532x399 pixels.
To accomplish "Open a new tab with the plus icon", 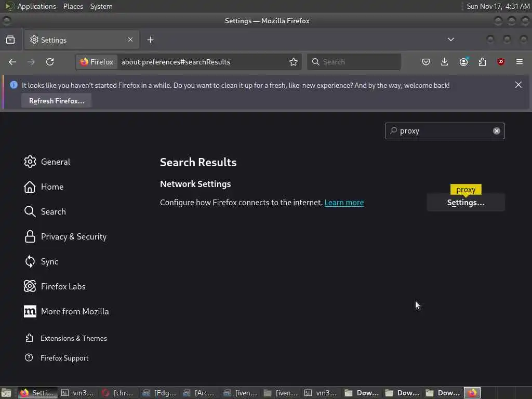I will (150, 40).
